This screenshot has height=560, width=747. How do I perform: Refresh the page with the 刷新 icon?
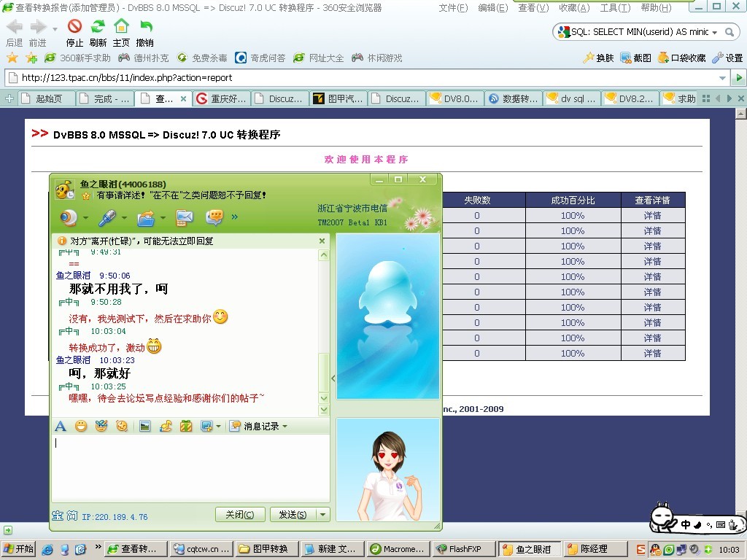coord(98,26)
